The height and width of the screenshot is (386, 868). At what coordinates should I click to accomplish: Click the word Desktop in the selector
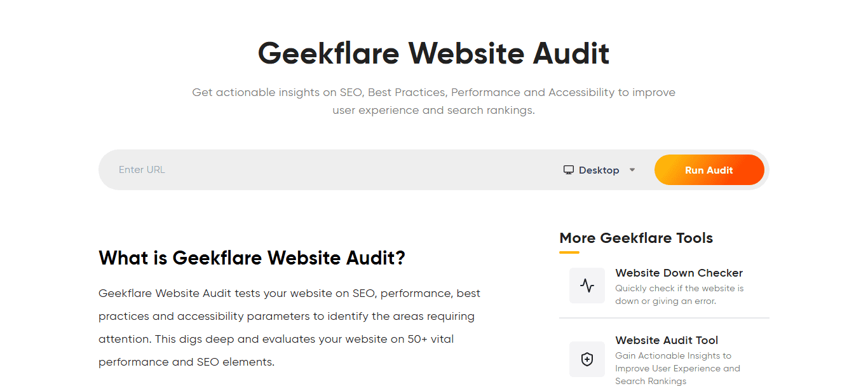(x=599, y=170)
